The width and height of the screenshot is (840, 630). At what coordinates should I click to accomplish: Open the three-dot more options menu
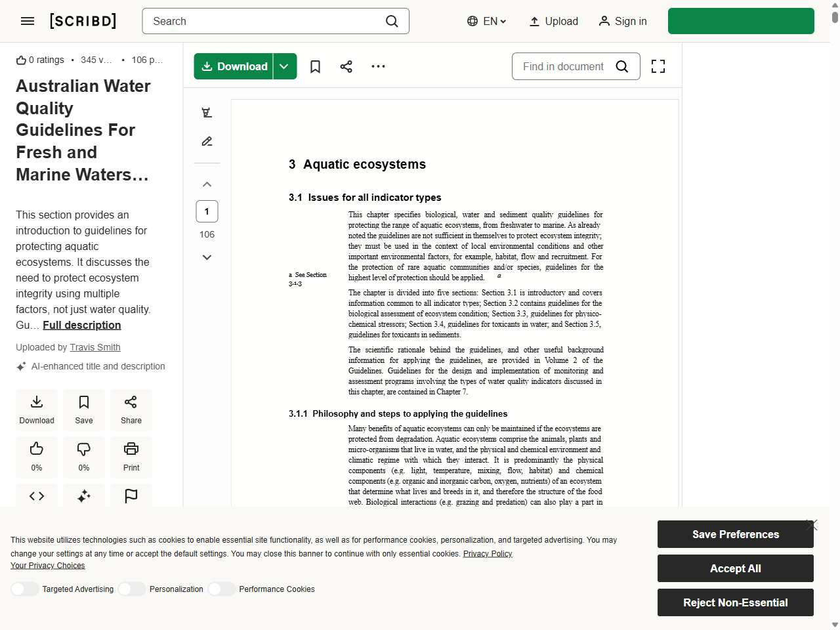[x=378, y=66]
